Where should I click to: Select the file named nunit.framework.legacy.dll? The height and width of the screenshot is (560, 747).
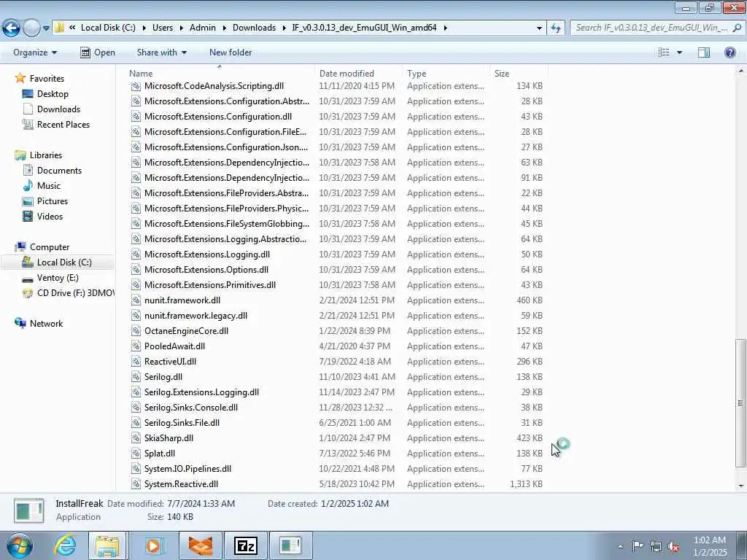tap(196, 316)
